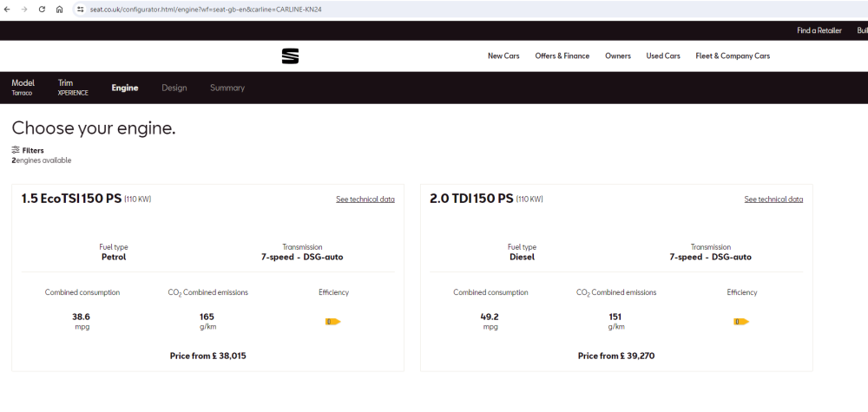Click Price from £ 38,015
Screen dimensions: 868x412
(x=208, y=356)
